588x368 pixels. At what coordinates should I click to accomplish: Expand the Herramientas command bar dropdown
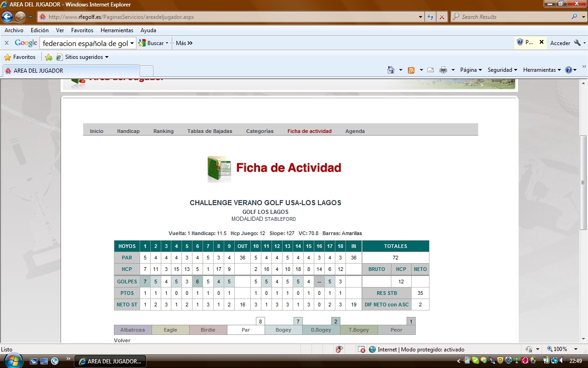[x=559, y=70]
